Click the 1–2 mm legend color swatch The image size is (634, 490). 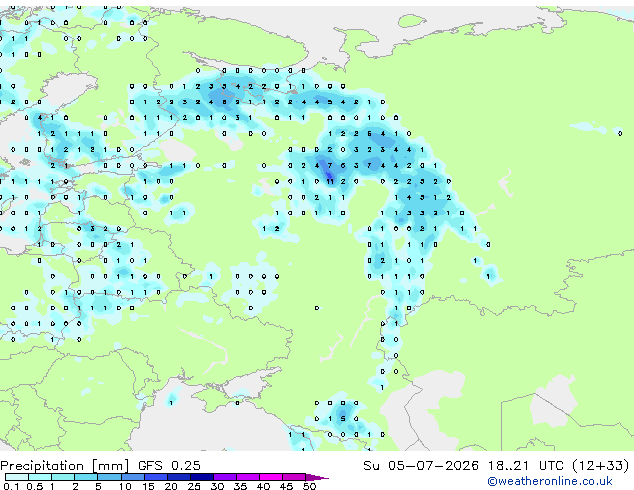[x=63, y=477]
